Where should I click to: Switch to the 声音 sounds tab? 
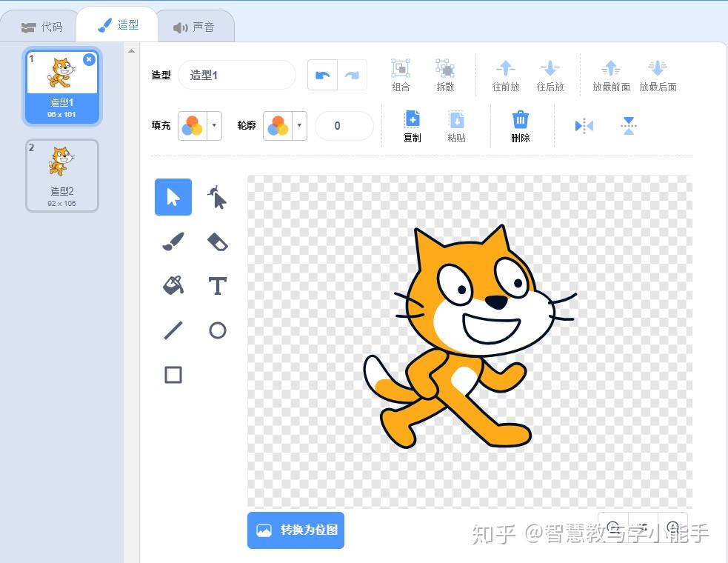click(194, 27)
